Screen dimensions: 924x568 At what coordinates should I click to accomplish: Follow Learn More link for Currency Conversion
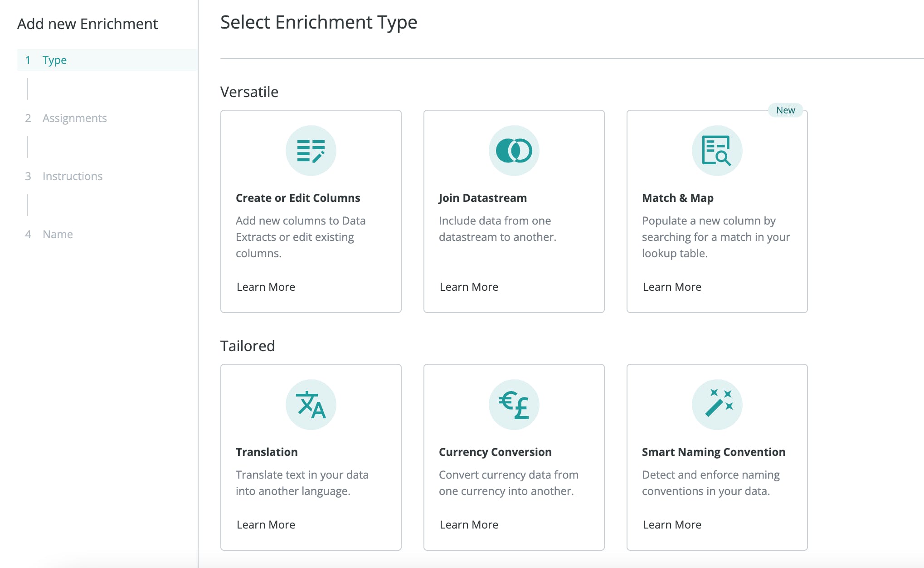[469, 524]
